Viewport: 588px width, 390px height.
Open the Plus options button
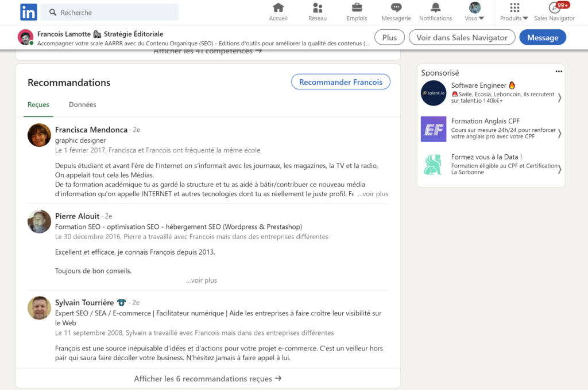pyautogui.click(x=390, y=37)
